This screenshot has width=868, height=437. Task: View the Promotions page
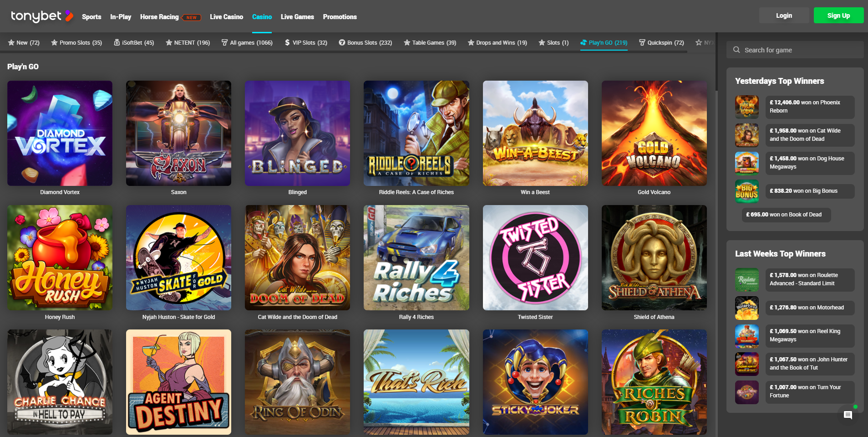(340, 16)
